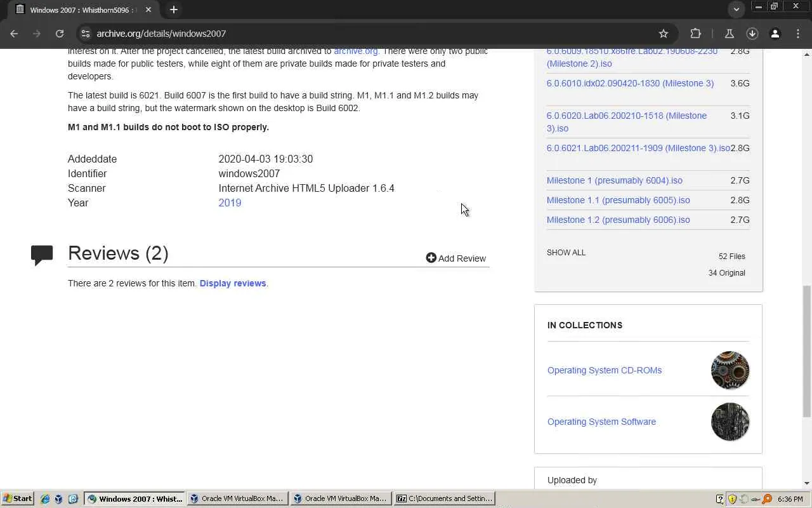Click the page vertical scrollbar
Screen dimensions: 812x508
click(806, 351)
